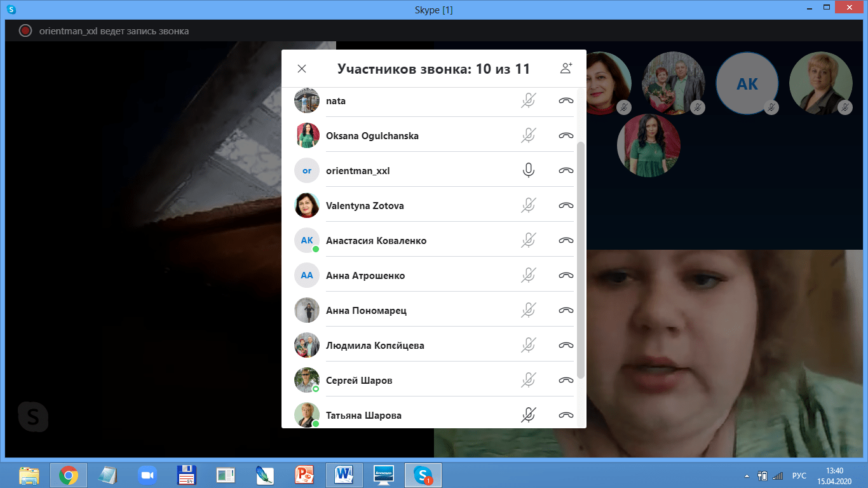Open Google Chrome from the taskbar

coord(69,475)
